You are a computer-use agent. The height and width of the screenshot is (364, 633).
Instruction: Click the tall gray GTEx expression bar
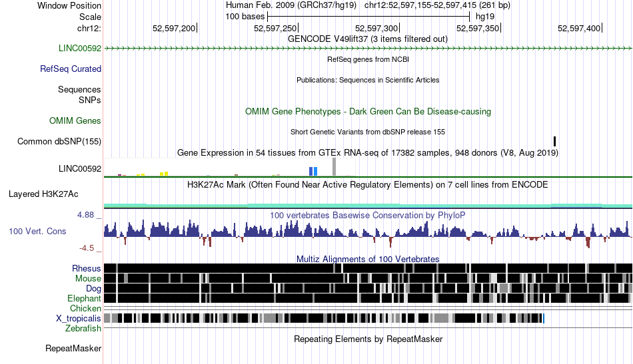(x=334, y=167)
